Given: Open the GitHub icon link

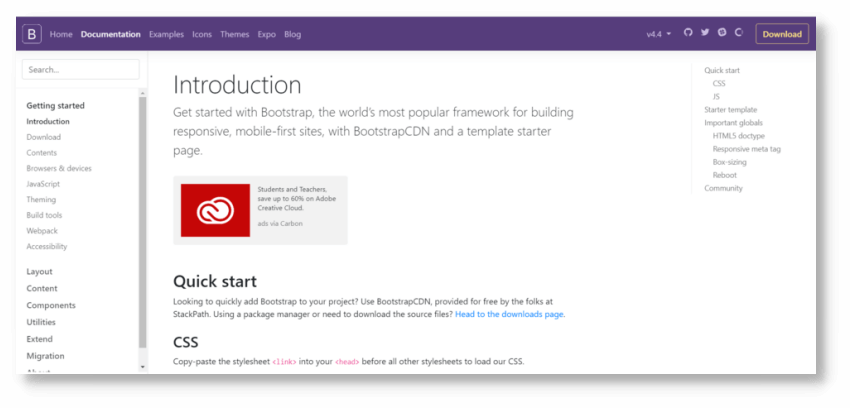Looking at the screenshot, I should pyautogui.click(x=688, y=33).
